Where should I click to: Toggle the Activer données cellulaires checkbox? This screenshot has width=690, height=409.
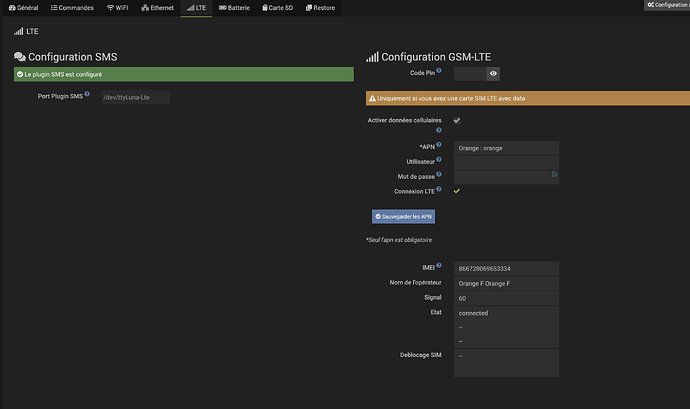(x=457, y=120)
